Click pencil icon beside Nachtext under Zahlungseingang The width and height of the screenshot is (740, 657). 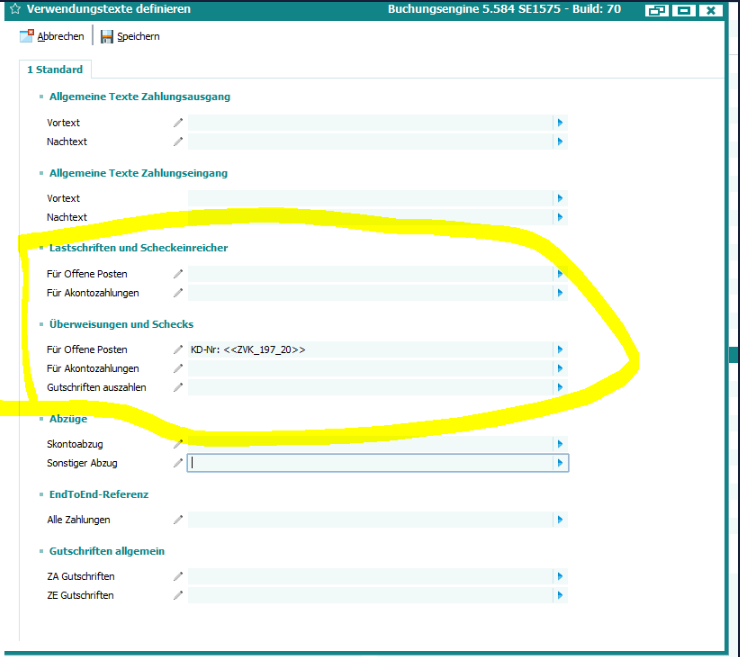coord(178,217)
